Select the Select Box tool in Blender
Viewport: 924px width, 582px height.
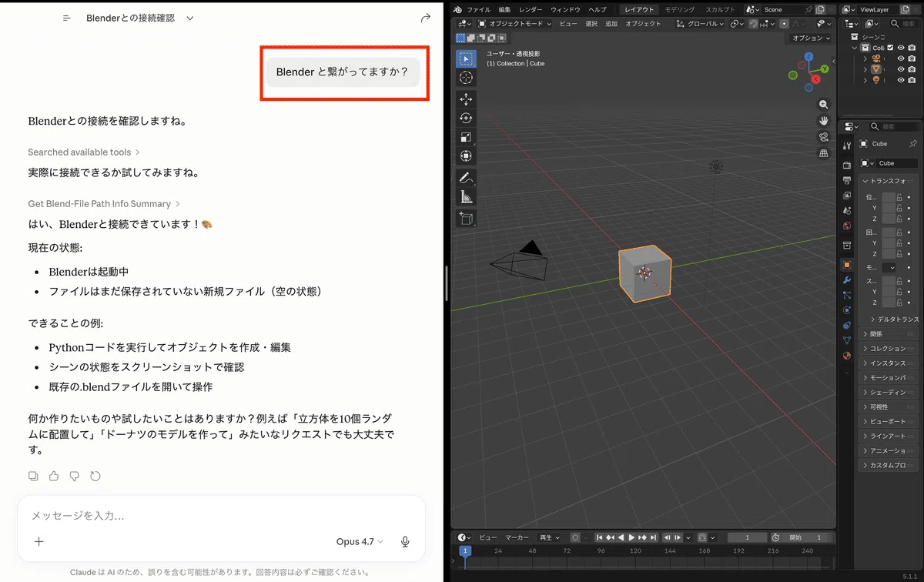(x=466, y=59)
